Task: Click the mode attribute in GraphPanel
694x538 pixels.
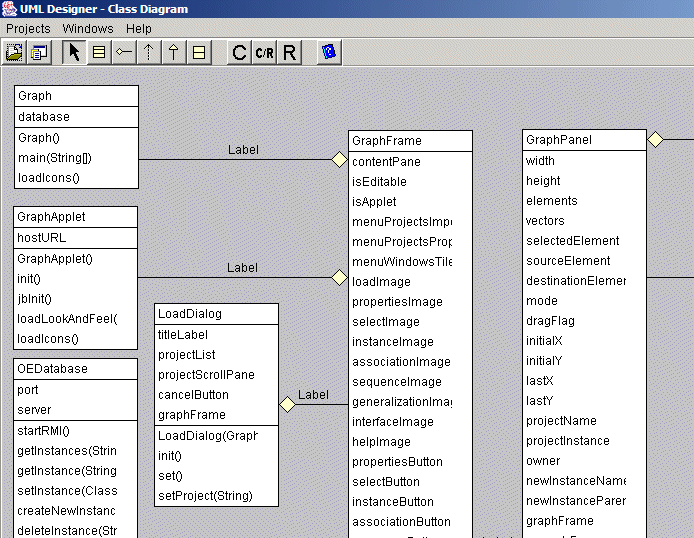Action: click(542, 301)
